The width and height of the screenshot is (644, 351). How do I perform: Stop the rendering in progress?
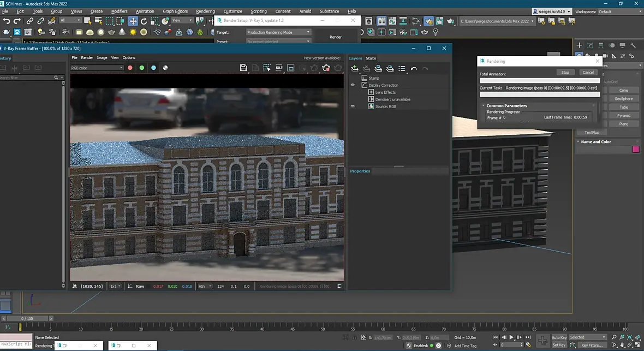(565, 73)
